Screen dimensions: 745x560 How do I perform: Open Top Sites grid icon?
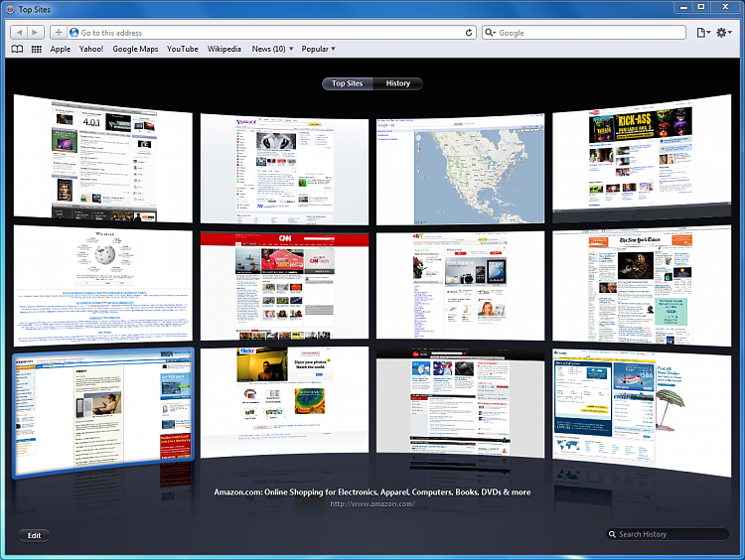(37, 49)
